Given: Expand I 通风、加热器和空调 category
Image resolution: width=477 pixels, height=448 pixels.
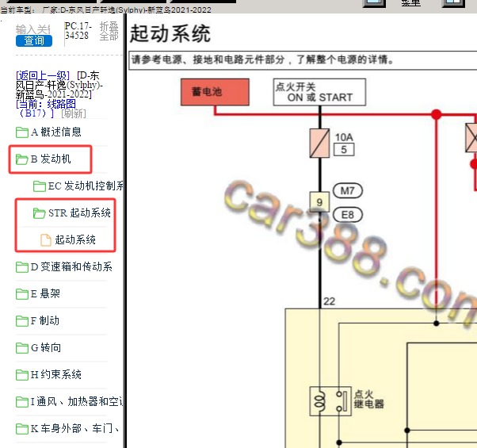Looking at the screenshot, I should click(x=77, y=402).
